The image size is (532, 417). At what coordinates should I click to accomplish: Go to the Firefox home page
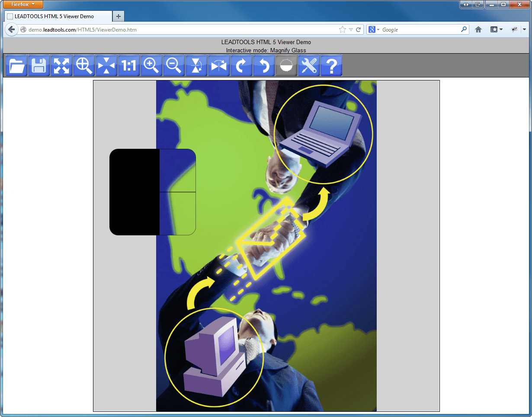coord(478,29)
